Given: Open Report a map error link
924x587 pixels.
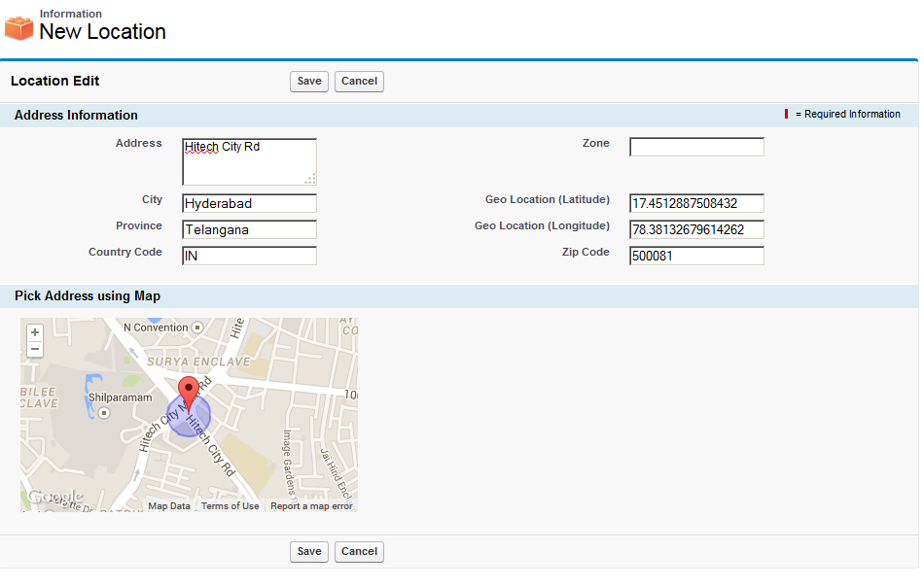Looking at the screenshot, I should point(311,505).
